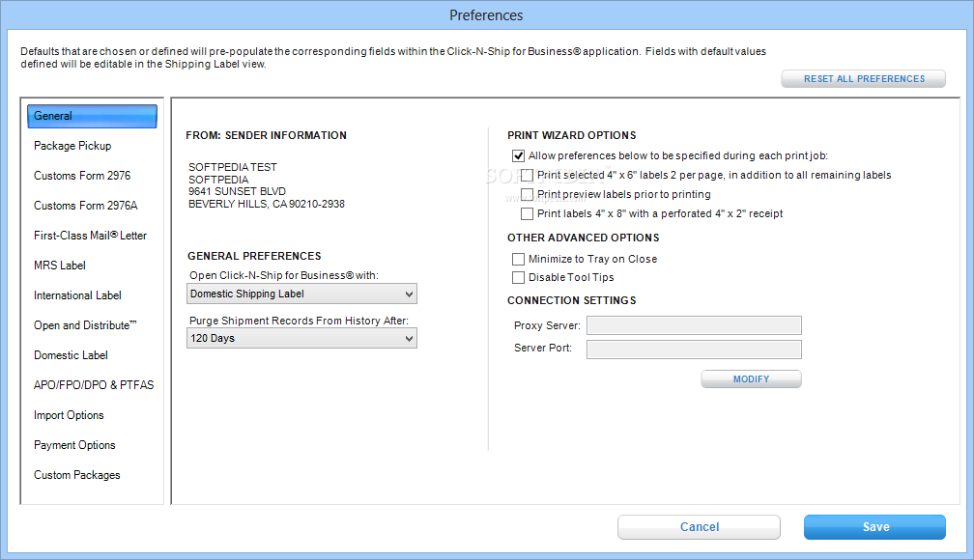Save the preferences

pos(874,527)
